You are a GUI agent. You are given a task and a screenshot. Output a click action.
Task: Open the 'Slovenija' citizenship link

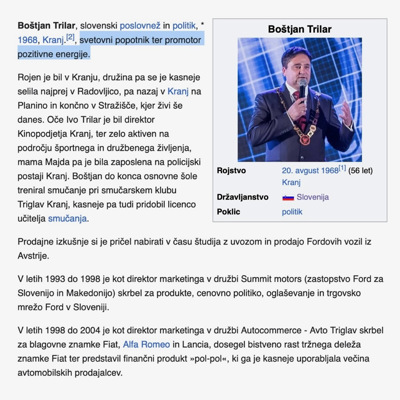(x=313, y=197)
